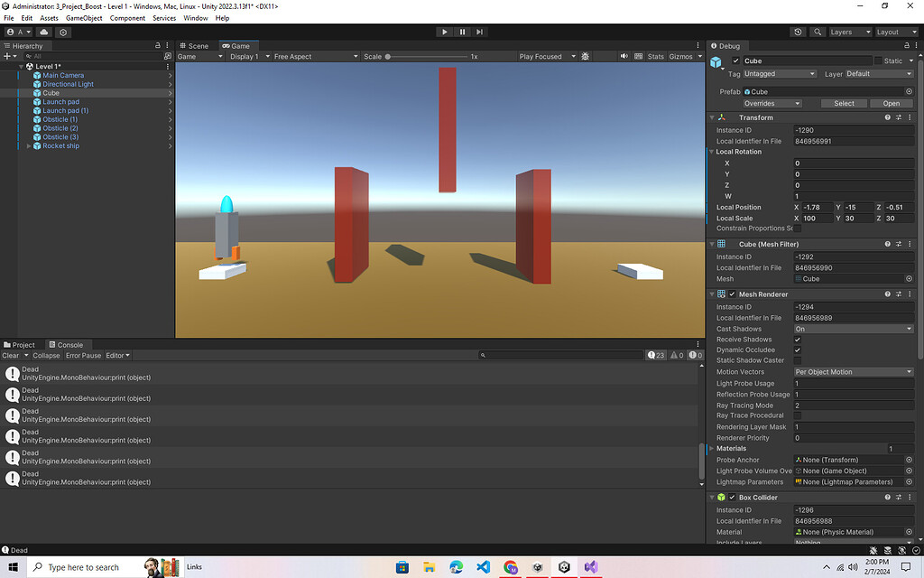The height and width of the screenshot is (578, 924).
Task: Clear the Console messages
Action: pos(11,355)
